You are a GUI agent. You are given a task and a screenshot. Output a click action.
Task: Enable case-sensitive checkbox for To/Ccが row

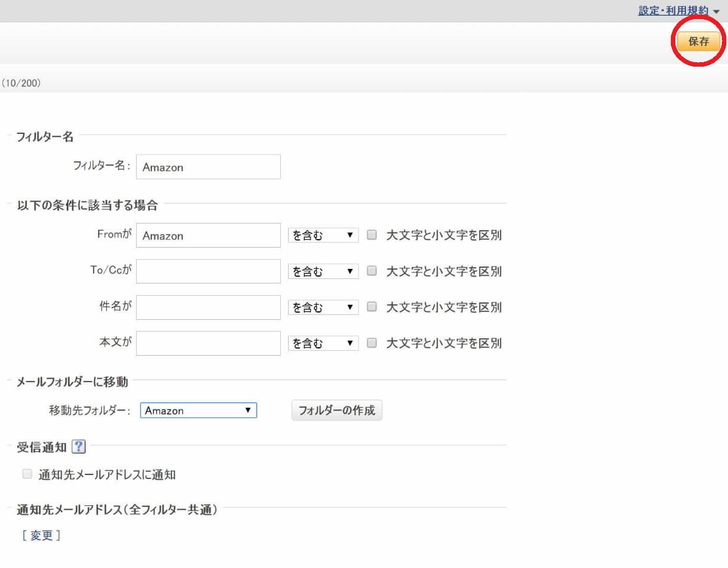point(372,271)
